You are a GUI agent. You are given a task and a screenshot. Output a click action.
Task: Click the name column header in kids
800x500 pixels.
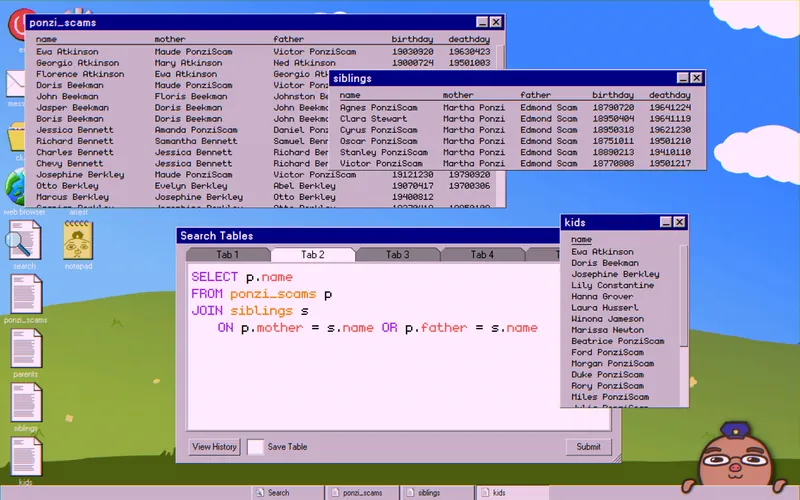point(581,239)
